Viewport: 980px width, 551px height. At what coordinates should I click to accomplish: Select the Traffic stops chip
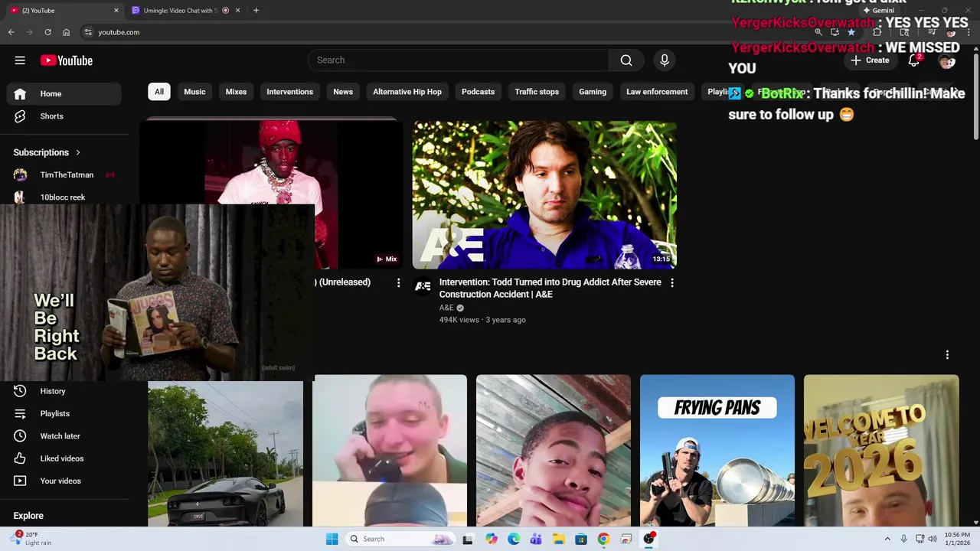537,92
